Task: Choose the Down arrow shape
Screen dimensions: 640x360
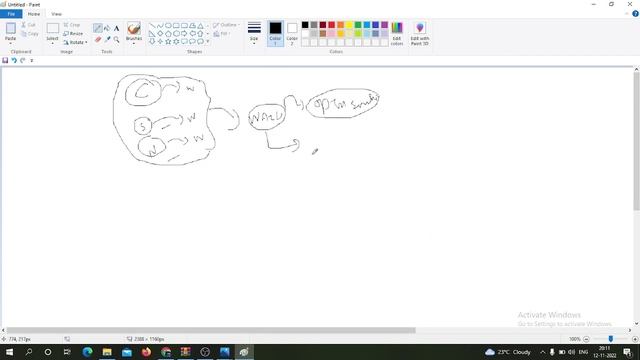Action: [152, 41]
